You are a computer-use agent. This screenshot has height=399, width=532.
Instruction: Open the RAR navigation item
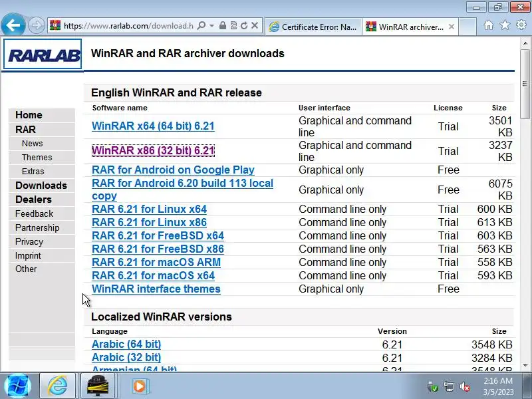(x=25, y=130)
